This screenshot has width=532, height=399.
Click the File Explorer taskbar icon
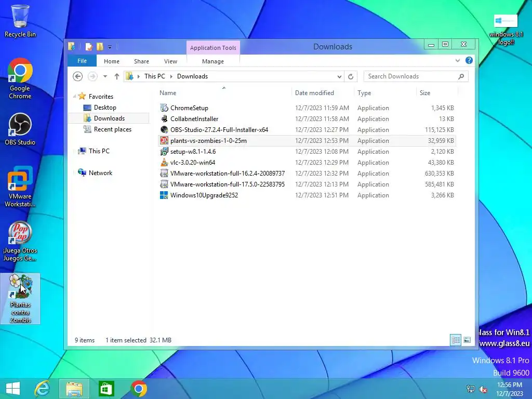(74, 389)
